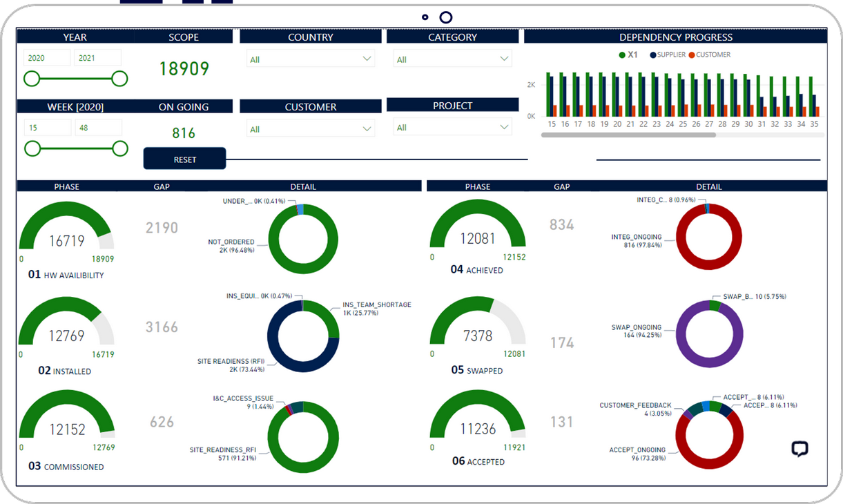
Task: Expand the CUSTOMER filter dropdown
Action: 310,128
